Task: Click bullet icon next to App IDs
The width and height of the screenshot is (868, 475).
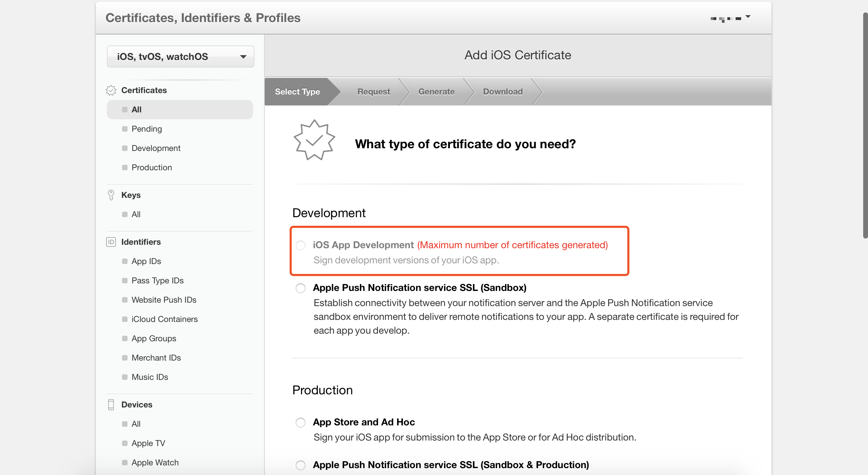Action: 124,261
